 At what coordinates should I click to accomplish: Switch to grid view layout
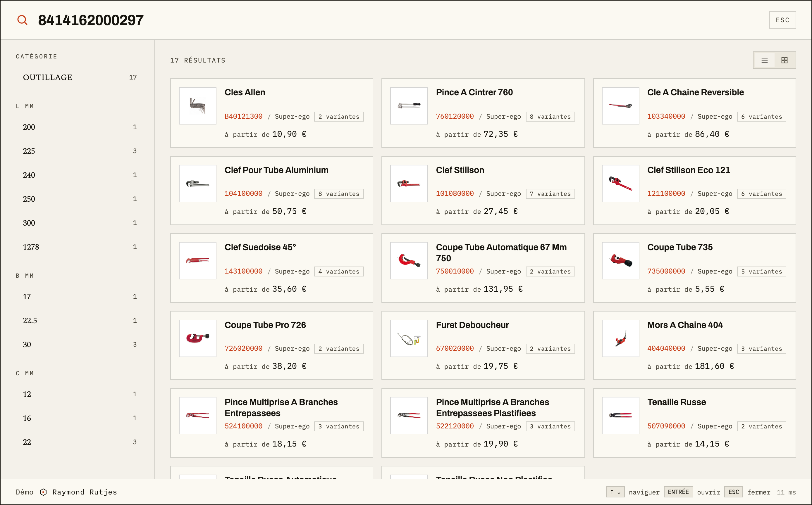784,60
